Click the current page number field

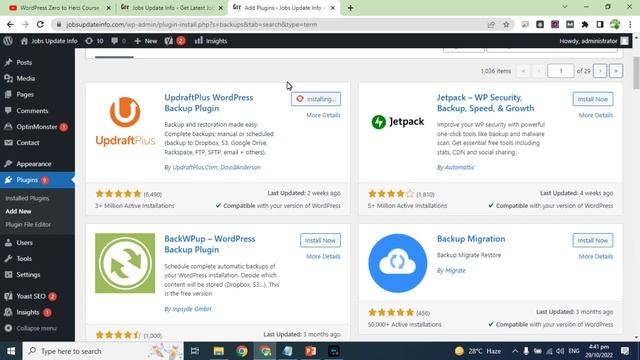click(x=560, y=71)
